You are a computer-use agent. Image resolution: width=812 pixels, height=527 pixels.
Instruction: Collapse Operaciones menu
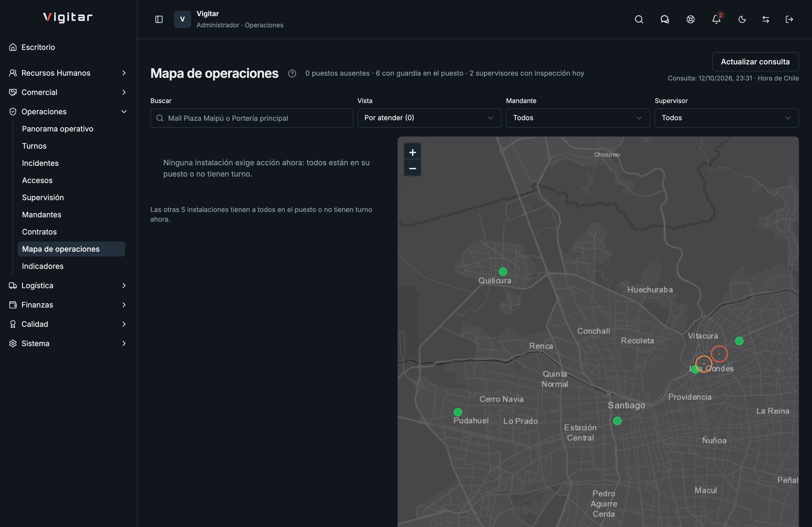(x=68, y=112)
